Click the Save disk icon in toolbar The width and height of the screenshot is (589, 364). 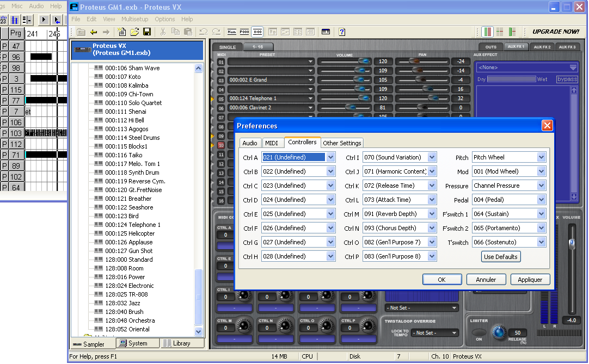point(147,32)
